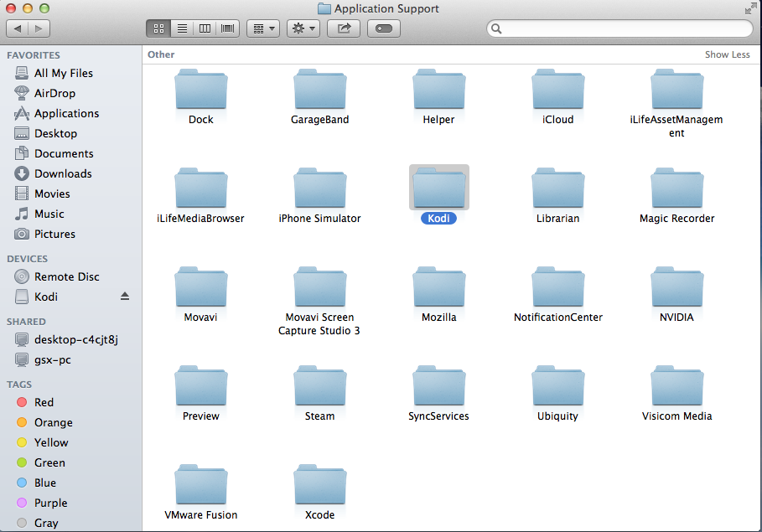This screenshot has height=532, width=762.
Task: Select AirDrop in the sidebar
Action: click(54, 93)
